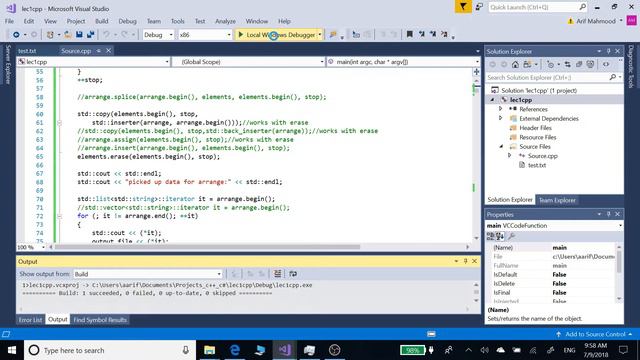Open the Debug menu
640x360 pixels.
tap(127, 21)
